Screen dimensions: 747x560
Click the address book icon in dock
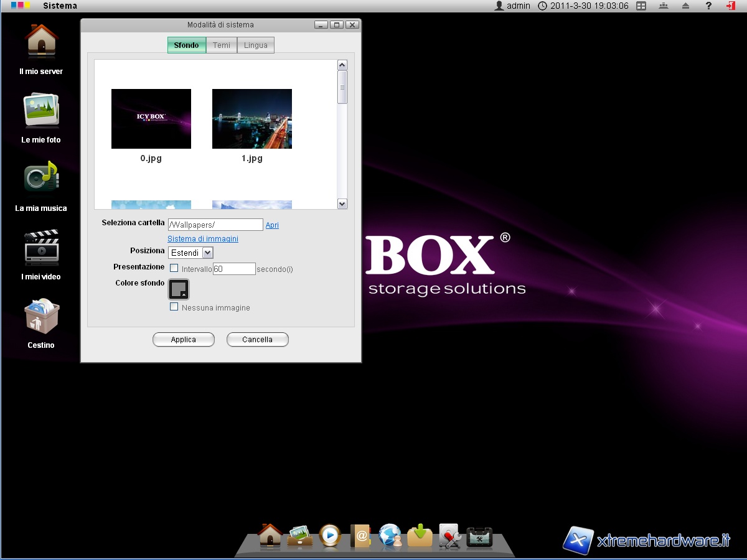(360, 536)
